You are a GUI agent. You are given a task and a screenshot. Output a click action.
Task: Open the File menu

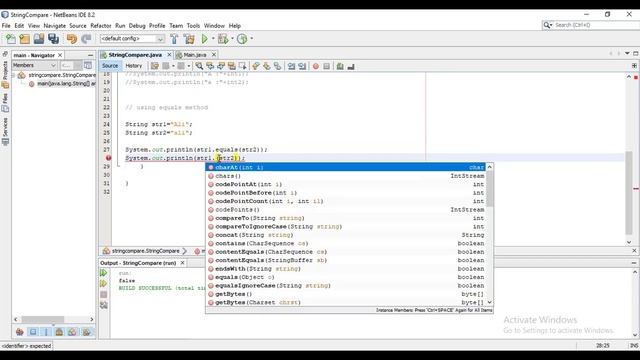[6, 26]
